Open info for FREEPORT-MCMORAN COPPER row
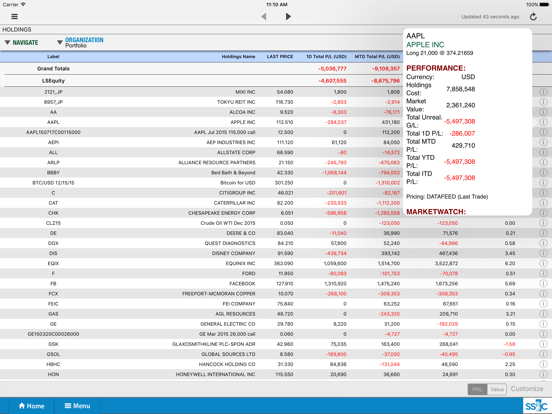552x414 pixels. tap(543, 294)
